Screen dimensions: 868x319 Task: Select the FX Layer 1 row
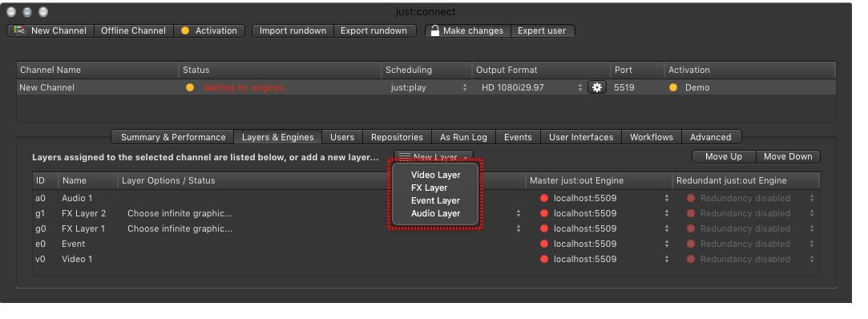pyautogui.click(x=426, y=228)
